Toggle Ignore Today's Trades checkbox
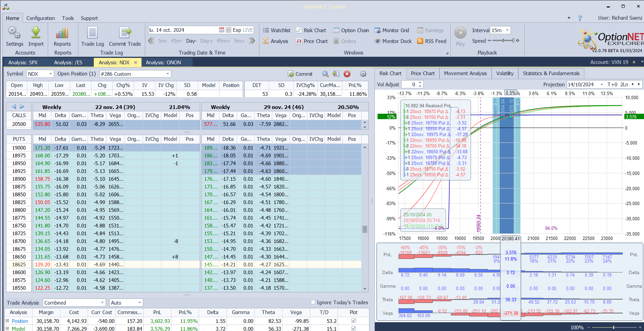This screenshot has width=644, height=331. click(x=313, y=302)
